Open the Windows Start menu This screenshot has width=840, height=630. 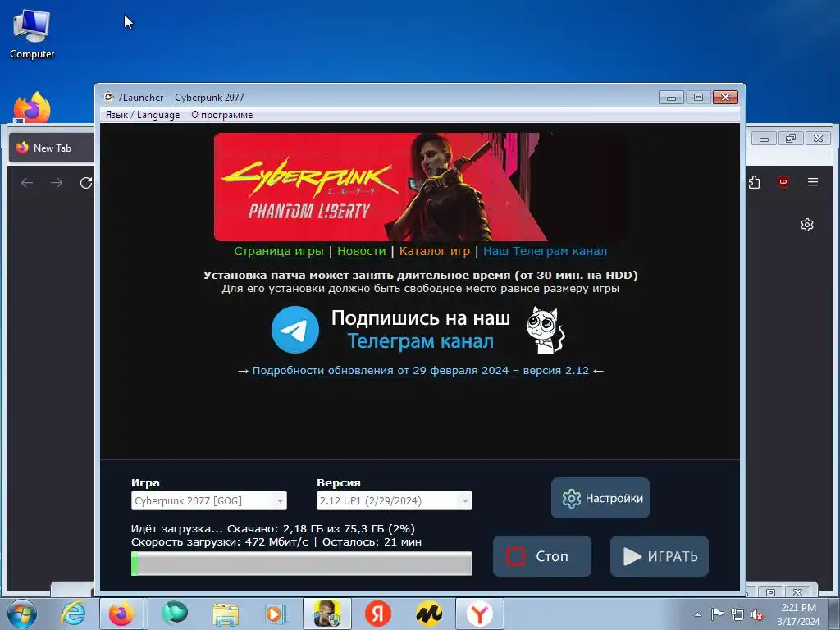coord(21,614)
